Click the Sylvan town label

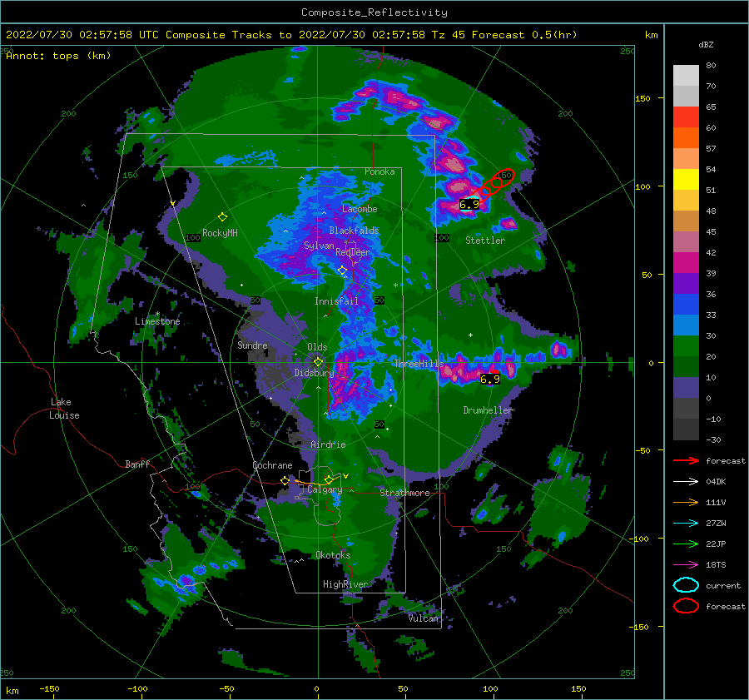pyautogui.click(x=319, y=246)
